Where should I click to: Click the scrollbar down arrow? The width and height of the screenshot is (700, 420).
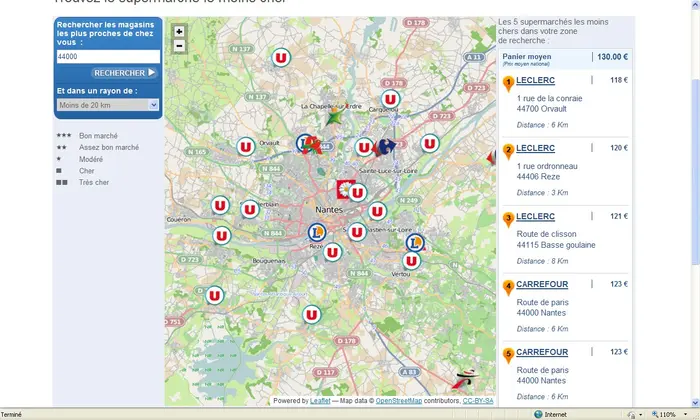click(x=696, y=403)
